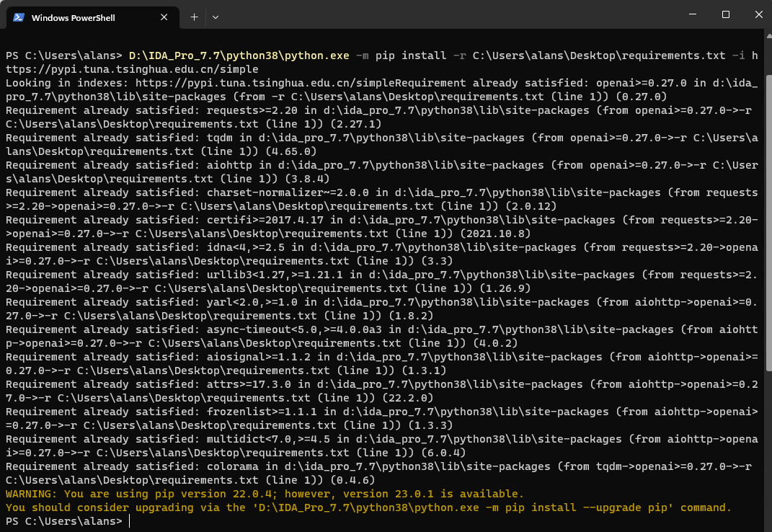Open a new tab with plus button
The height and width of the screenshot is (532, 772).
(x=194, y=17)
